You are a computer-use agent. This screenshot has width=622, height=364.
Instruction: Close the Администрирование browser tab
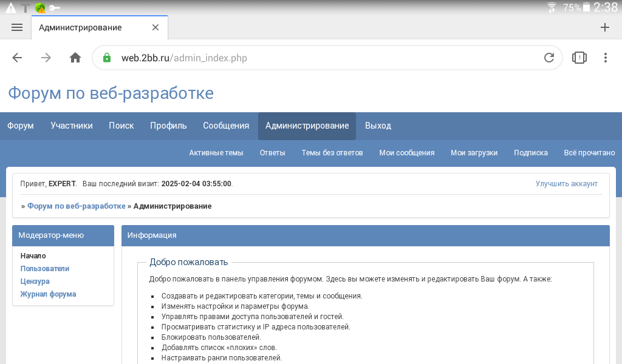point(155,27)
